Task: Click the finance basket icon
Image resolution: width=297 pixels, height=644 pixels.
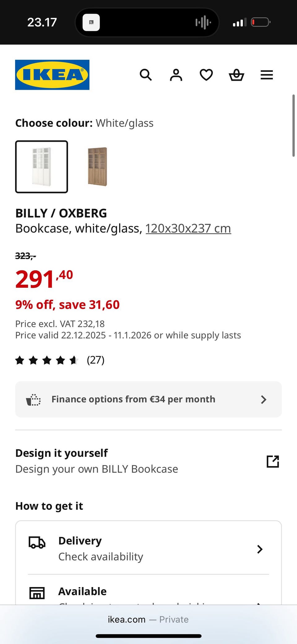Action: pyautogui.click(x=33, y=400)
